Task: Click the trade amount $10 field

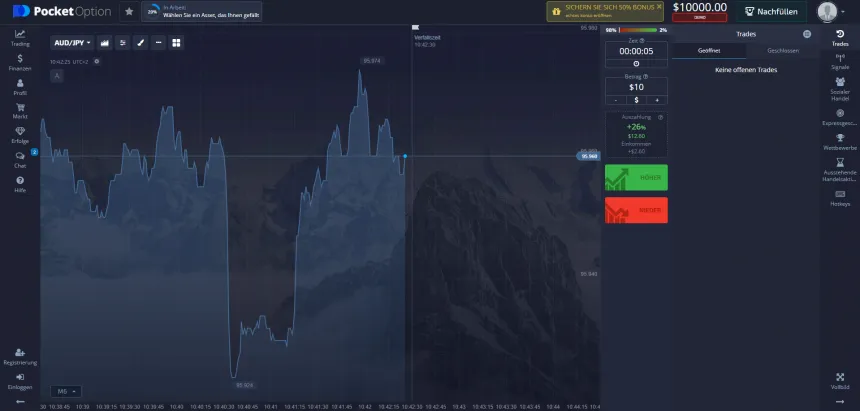Action: (x=636, y=87)
